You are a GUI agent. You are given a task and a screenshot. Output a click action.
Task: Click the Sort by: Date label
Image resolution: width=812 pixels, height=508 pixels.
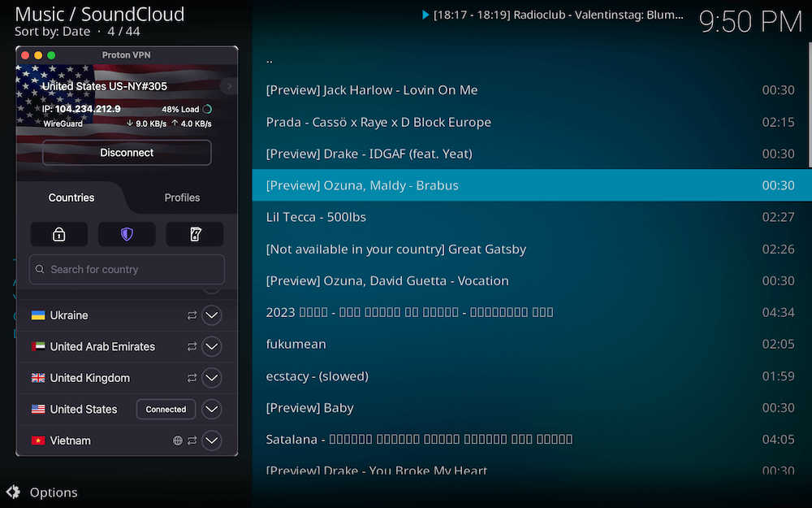click(x=52, y=32)
